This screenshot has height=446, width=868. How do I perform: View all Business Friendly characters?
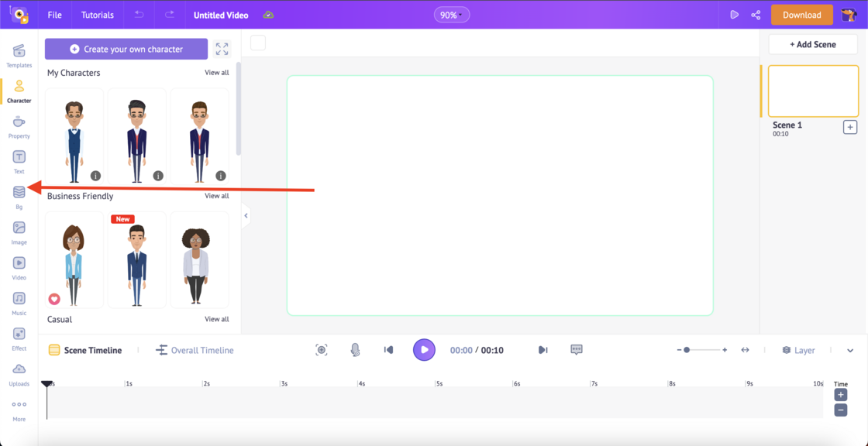217,196
